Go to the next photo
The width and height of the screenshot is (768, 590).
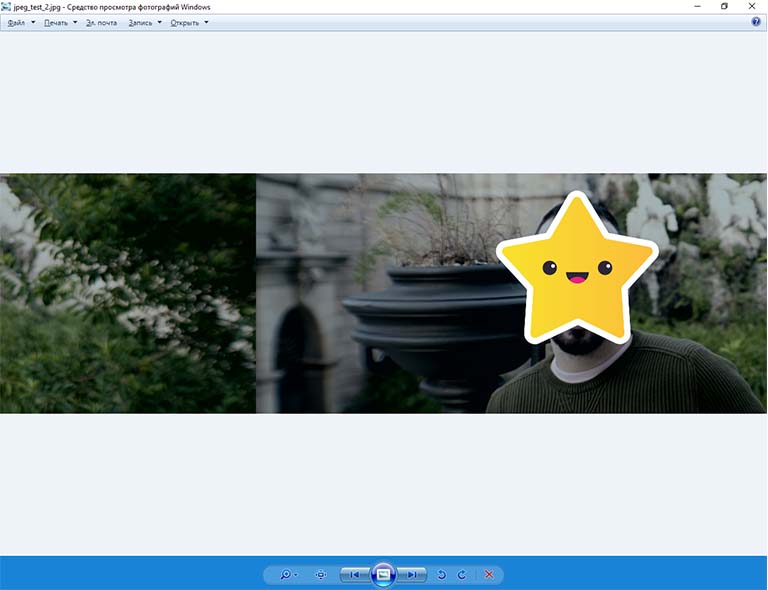click(412, 575)
